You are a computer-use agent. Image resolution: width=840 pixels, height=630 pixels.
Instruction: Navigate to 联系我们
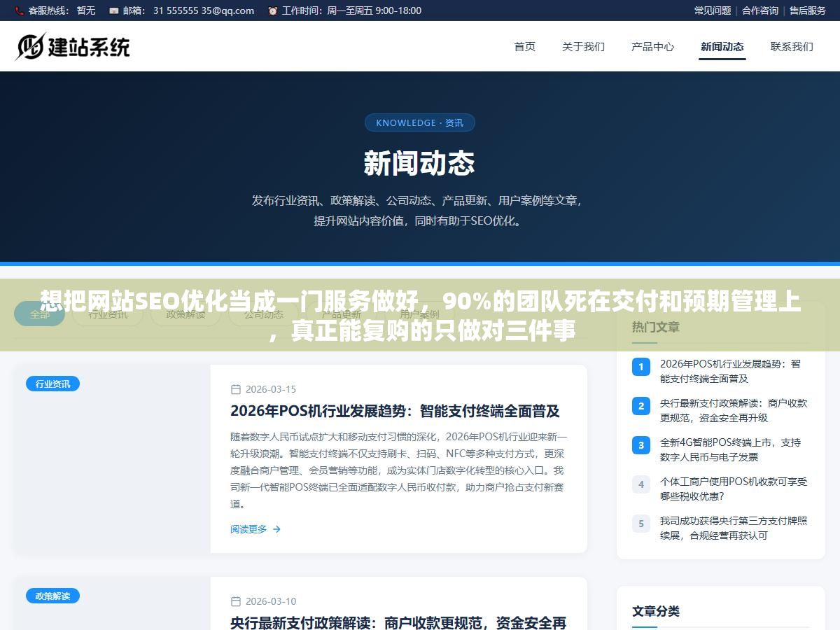coord(792,46)
